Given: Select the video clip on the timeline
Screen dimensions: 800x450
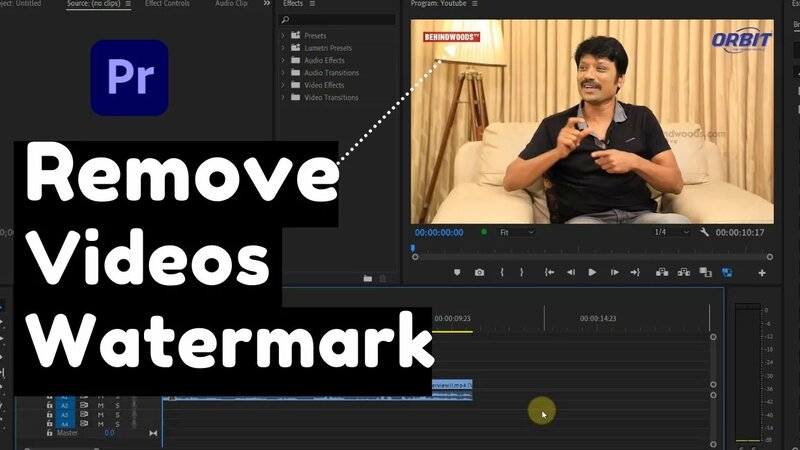Looking at the screenshot, I should 452,385.
